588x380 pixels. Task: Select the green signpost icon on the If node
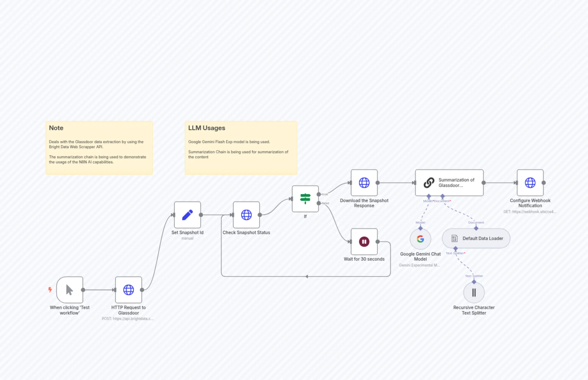(x=305, y=199)
